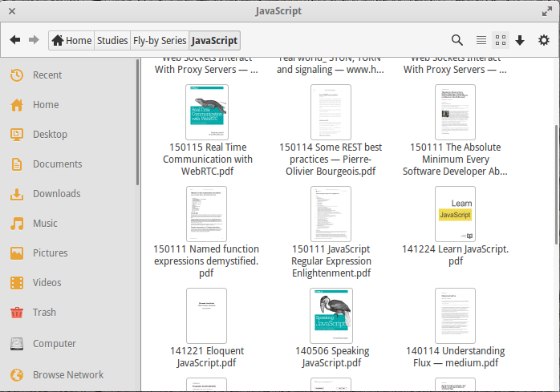
Task: Select The Absolute Minimum Every Software Developer thumbnail
Action: pyautogui.click(x=456, y=112)
